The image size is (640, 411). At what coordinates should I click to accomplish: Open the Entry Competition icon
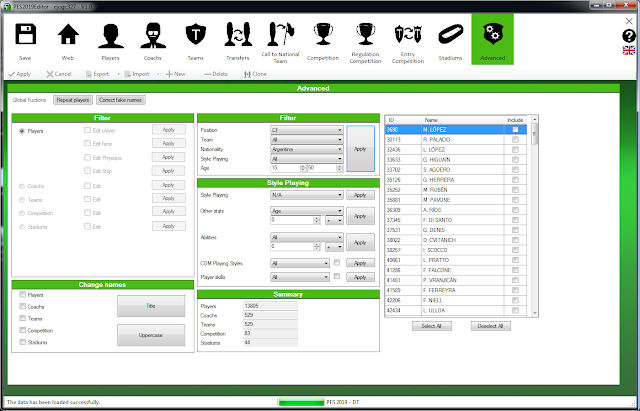click(408, 34)
